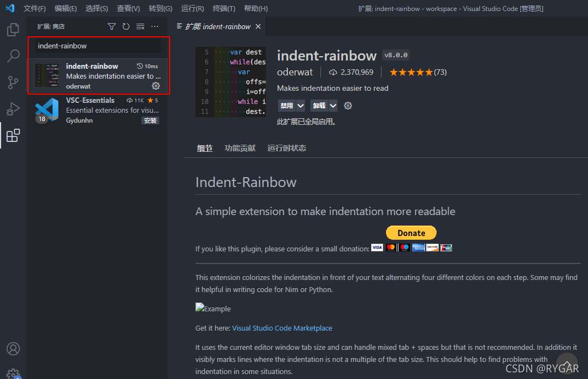This screenshot has height=379, width=588.
Task: Install the VSC-Essentials extension
Action: pyautogui.click(x=150, y=120)
